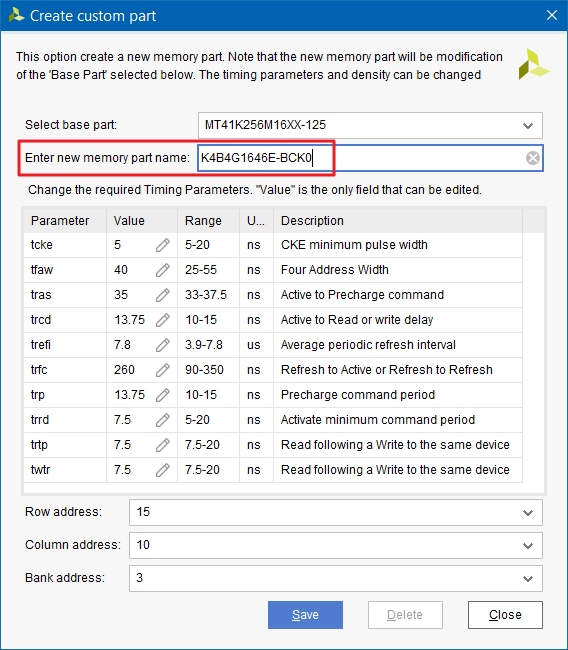
Task: Open the Row address dropdown
Action: click(x=336, y=512)
